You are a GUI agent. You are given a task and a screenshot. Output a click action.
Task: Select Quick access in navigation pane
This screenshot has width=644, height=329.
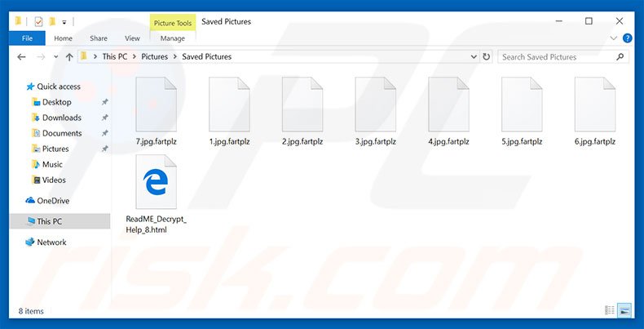[59, 87]
